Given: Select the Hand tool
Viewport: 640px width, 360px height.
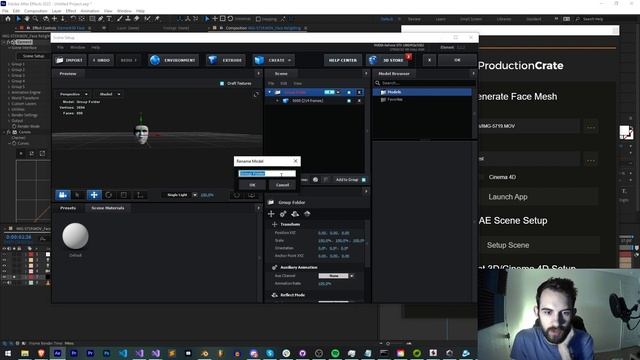Looking at the screenshot, I should pyautogui.click(x=27, y=19).
